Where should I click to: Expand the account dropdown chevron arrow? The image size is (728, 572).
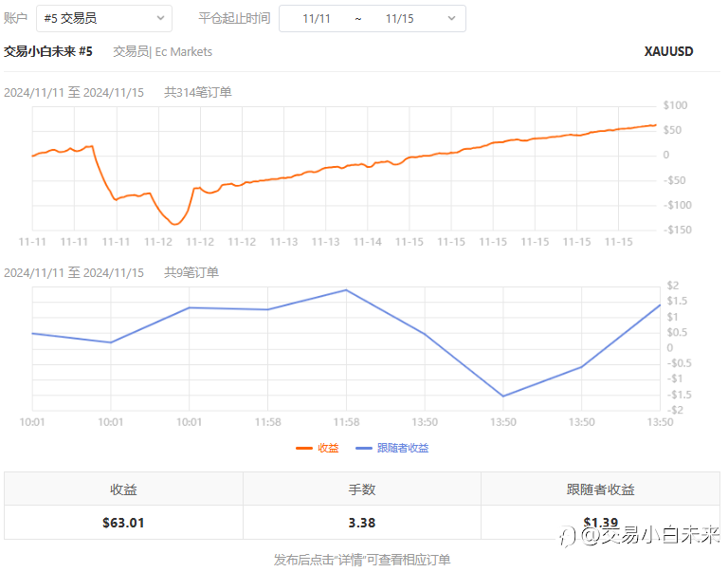coord(160,19)
